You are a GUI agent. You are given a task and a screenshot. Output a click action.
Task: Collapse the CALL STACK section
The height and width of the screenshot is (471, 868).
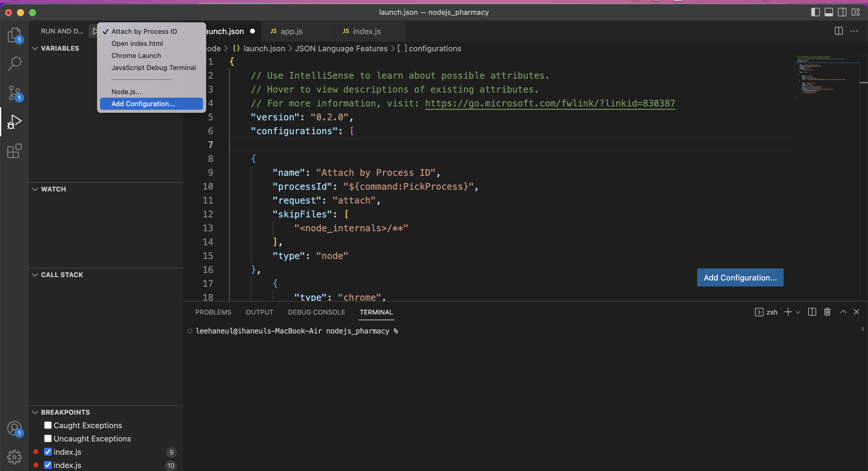(35, 274)
